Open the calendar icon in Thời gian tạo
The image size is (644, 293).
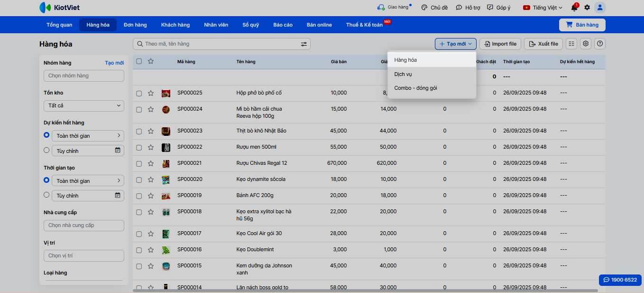[x=118, y=195]
